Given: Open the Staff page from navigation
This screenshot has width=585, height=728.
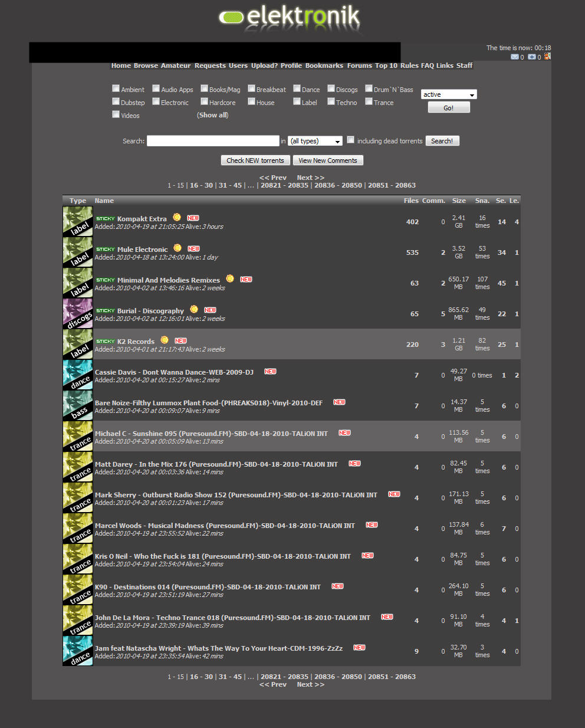Looking at the screenshot, I should tap(464, 65).
